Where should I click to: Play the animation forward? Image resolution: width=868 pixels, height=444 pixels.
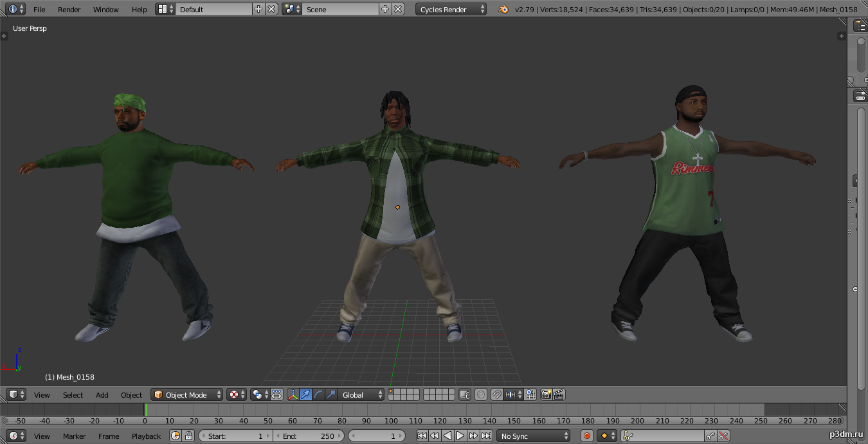pos(460,436)
